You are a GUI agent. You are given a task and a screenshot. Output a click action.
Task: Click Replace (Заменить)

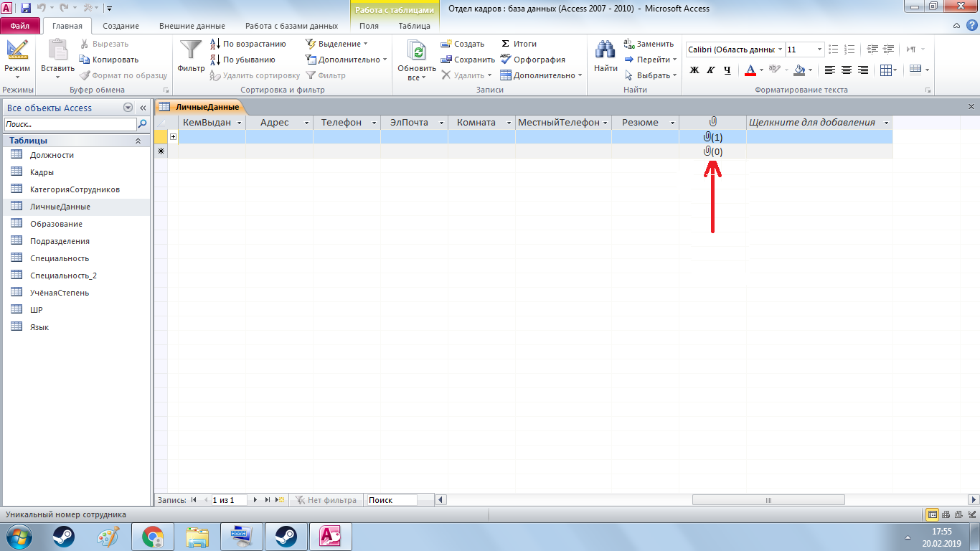pos(649,44)
